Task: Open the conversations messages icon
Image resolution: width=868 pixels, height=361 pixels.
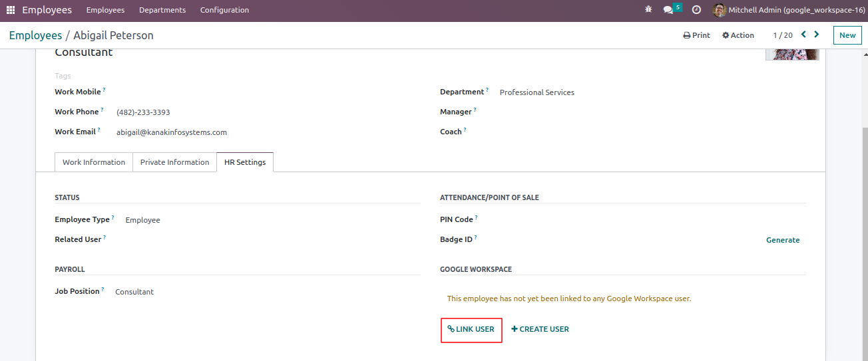Action: [x=669, y=10]
